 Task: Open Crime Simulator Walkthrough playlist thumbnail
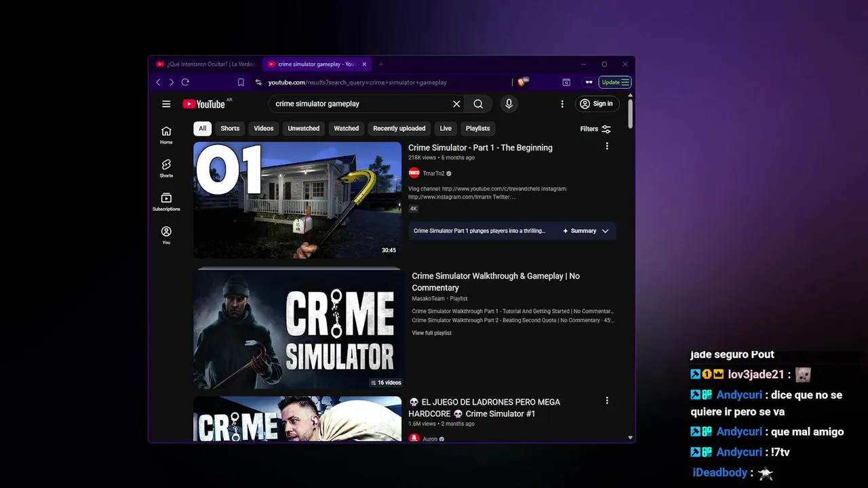pyautogui.click(x=298, y=329)
